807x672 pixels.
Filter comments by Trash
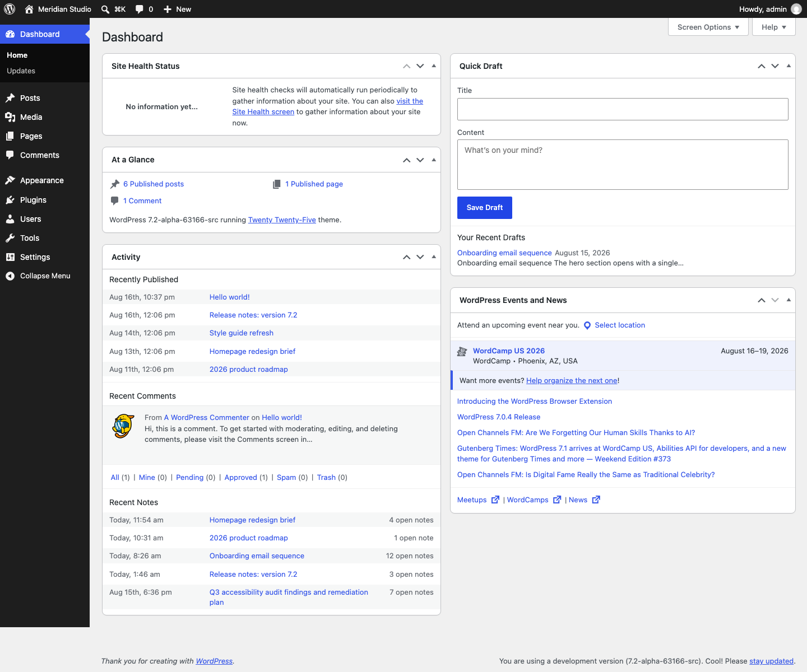[x=326, y=478]
